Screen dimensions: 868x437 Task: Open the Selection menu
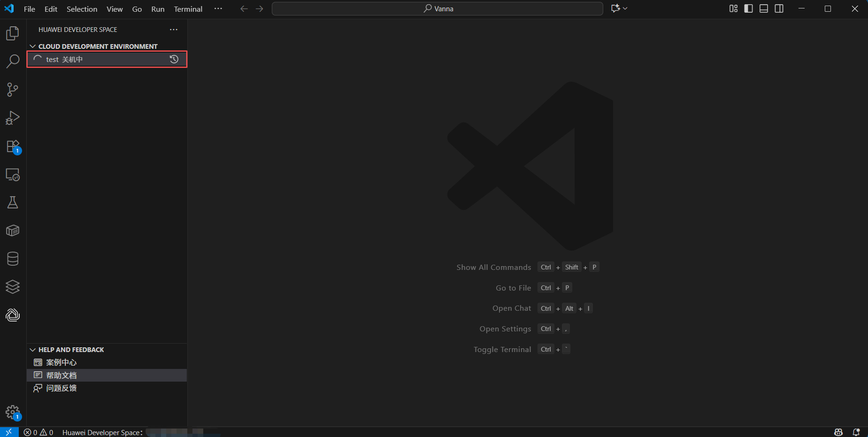click(82, 9)
